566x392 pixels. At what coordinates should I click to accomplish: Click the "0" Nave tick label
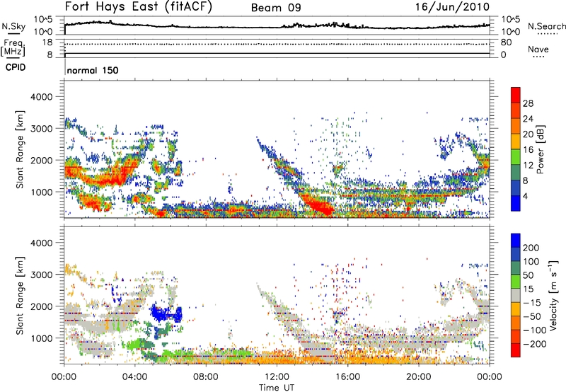tap(503, 55)
